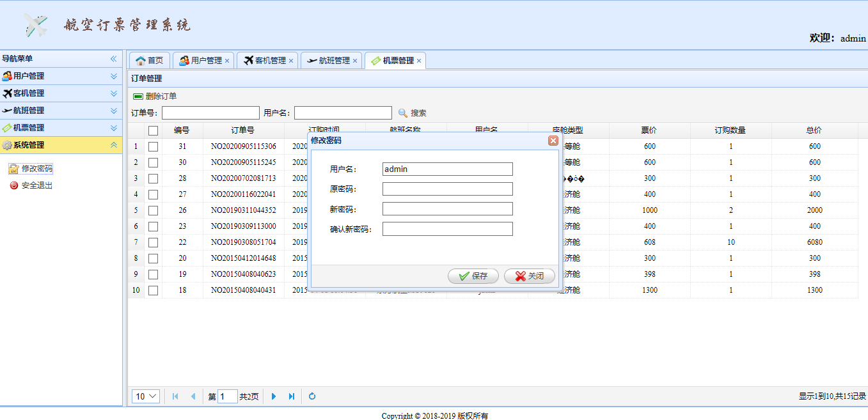Click the 关闭 button
The height and width of the screenshot is (420, 868).
click(x=530, y=276)
